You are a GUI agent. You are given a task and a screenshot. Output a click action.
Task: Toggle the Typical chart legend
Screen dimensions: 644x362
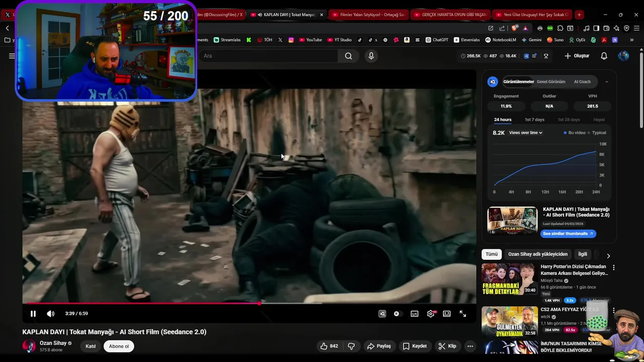tap(597, 133)
